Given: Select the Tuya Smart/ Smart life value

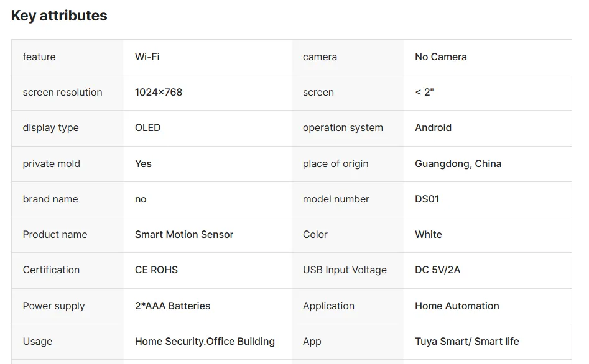Looking at the screenshot, I should [x=466, y=342].
